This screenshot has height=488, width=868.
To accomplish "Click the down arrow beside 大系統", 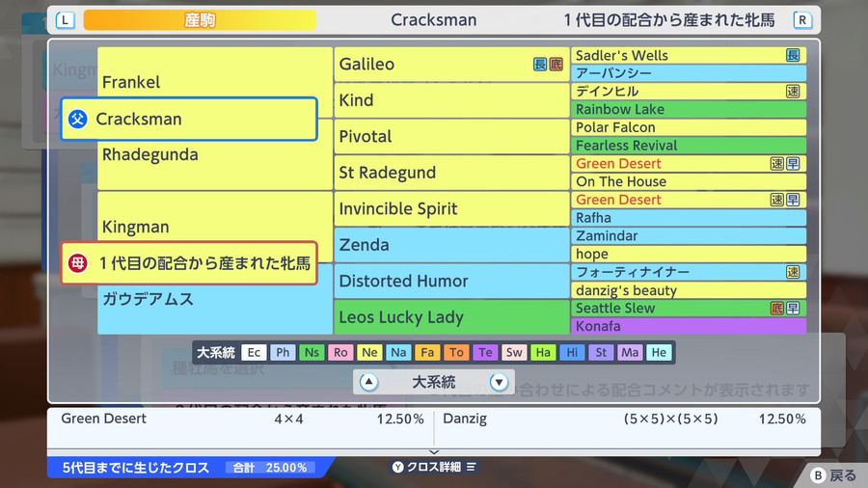I will tap(499, 382).
